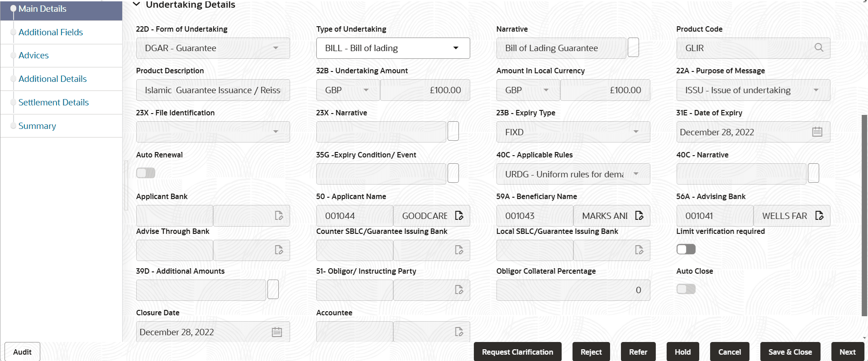Viewport: 868px width, 361px height.
Task: Click the Product Code search magnifier icon
Action: [818, 48]
